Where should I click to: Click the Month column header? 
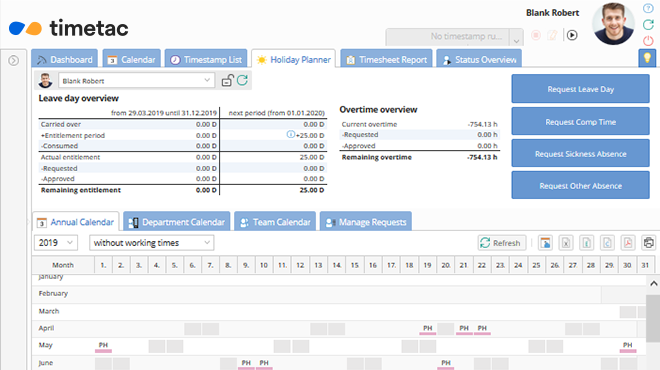(x=63, y=265)
